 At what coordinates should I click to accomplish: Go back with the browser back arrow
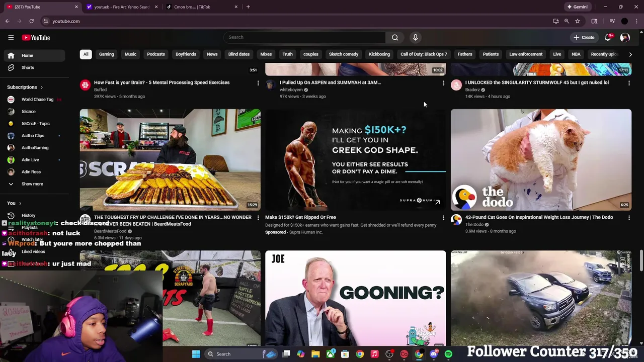tap(7, 21)
